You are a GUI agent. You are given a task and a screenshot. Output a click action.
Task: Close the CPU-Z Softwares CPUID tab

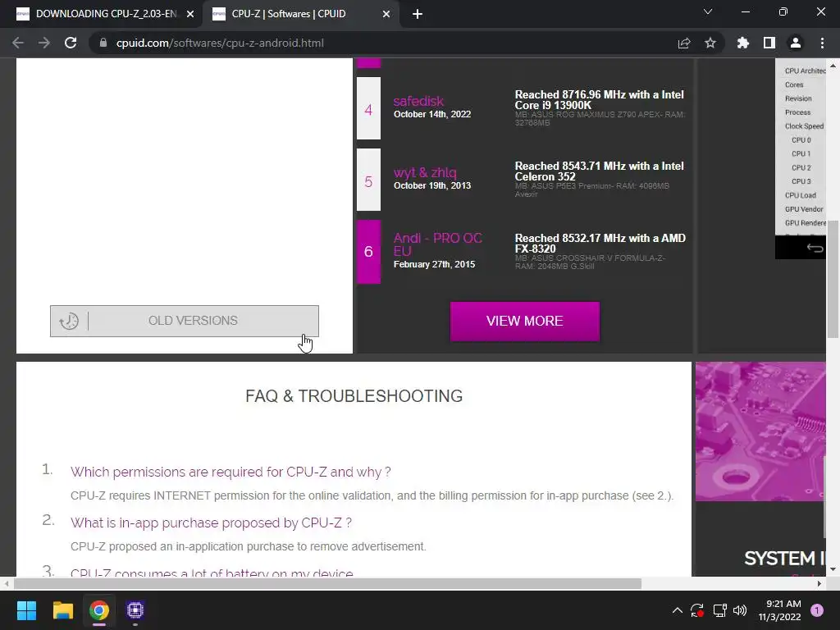pos(386,14)
